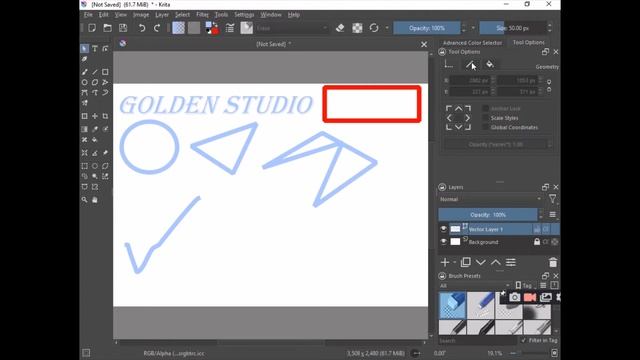Open the add-layer type dropdown arrow
This screenshot has height=360, width=640.
click(x=455, y=262)
